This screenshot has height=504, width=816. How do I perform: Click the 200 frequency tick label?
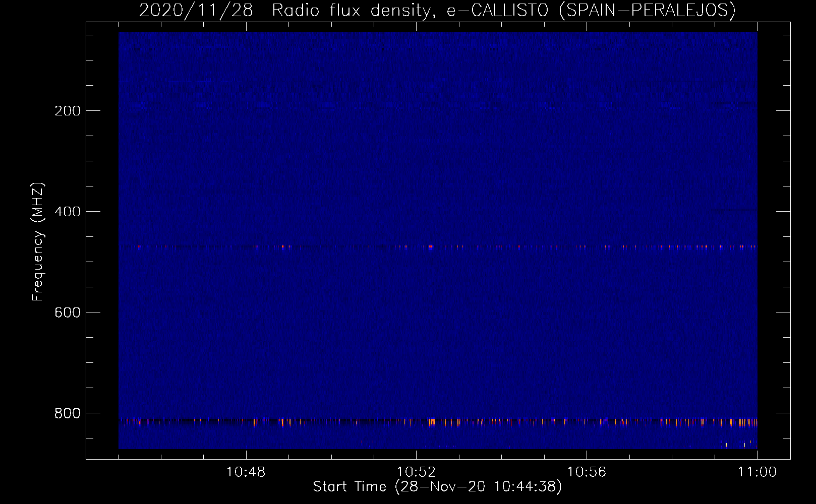[68, 111]
